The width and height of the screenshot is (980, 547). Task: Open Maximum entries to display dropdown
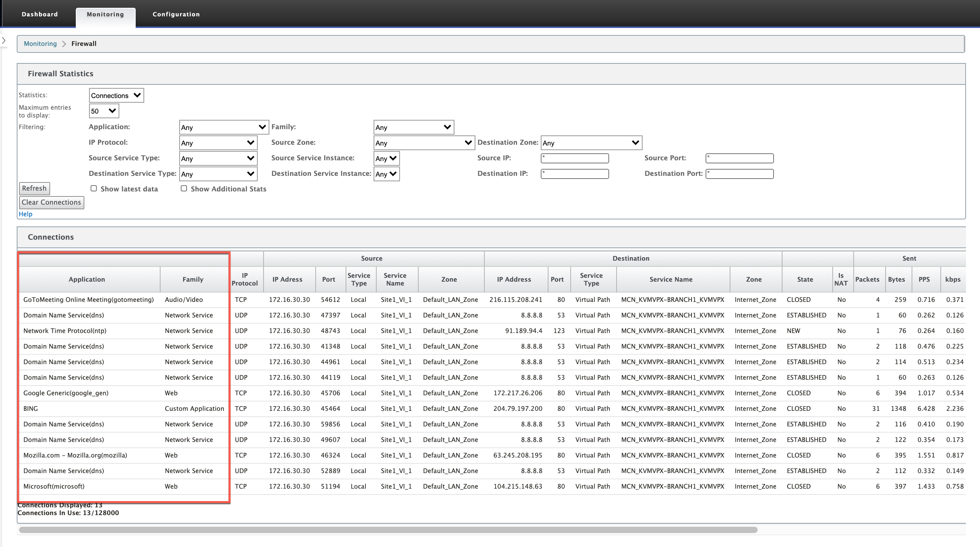tap(104, 111)
